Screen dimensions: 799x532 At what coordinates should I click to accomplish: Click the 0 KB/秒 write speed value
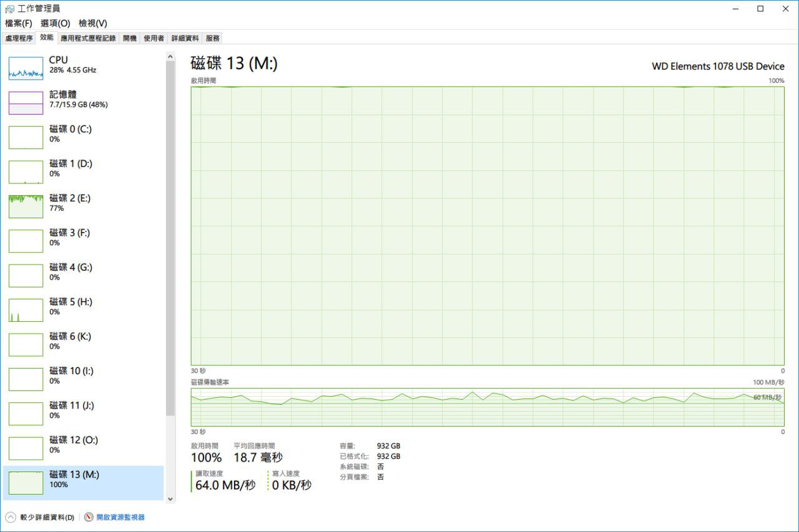[292, 485]
